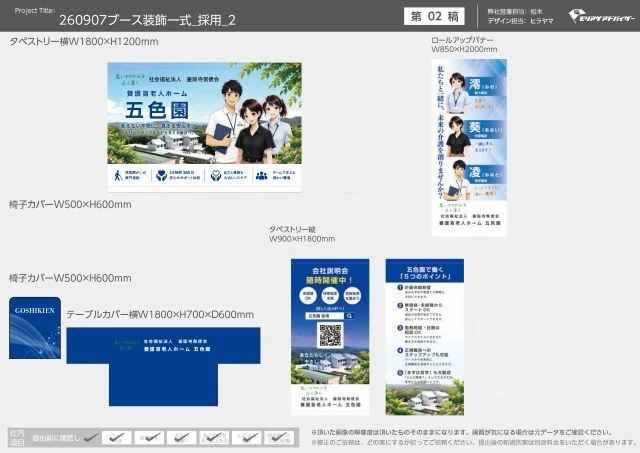Click the タペストリー縦 W900×H1800mm label
The height and width of the screenshot is (453, 640).
pyautogui.click(x=302, y=234)
